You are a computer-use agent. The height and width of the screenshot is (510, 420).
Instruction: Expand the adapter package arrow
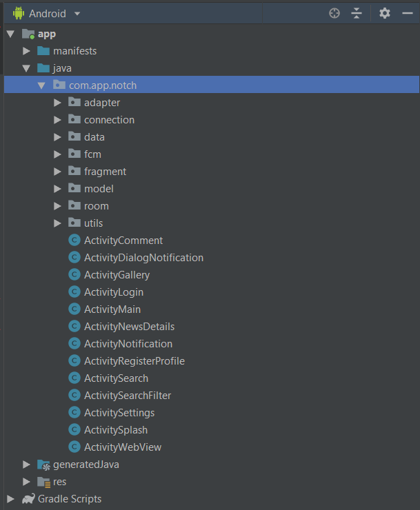click(x=58, y=103)
